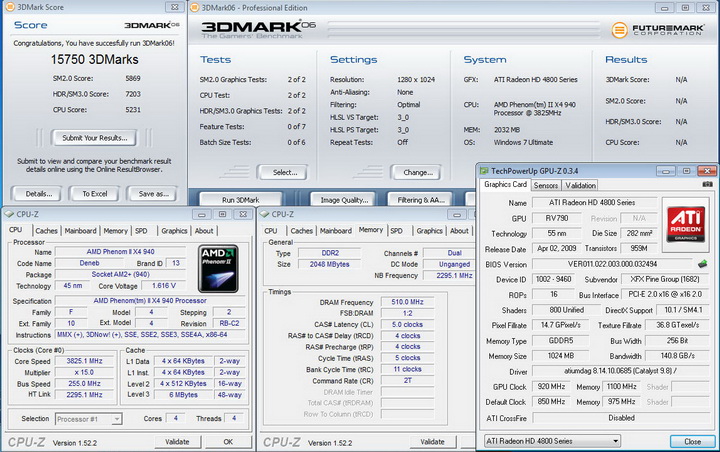This screenshot has height=452, width=720.
Task: Click the GPU Clock 920 MHz field
Action: pos(551,387)
